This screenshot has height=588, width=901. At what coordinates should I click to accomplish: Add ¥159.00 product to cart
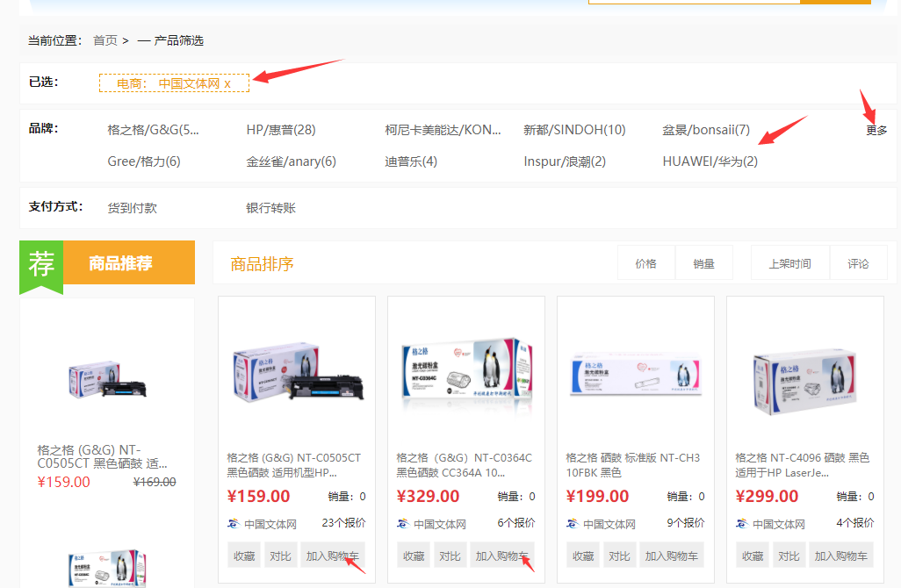pyautogui.click(x=332, y=556)
